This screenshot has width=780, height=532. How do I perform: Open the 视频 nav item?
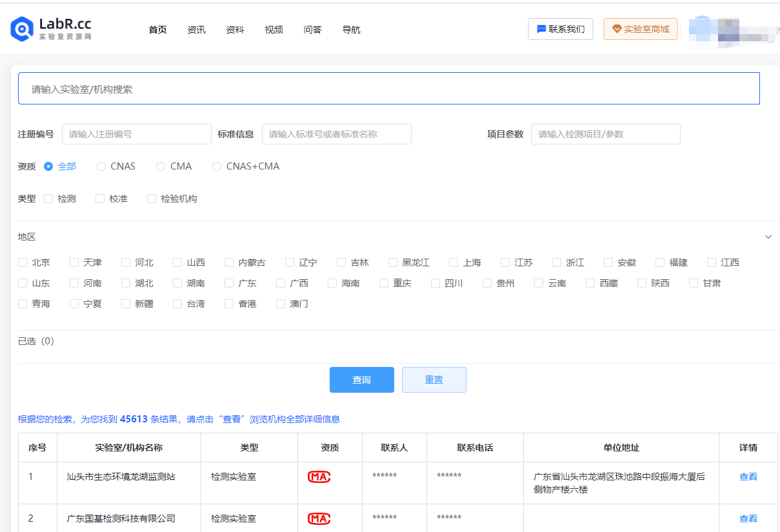274,30
